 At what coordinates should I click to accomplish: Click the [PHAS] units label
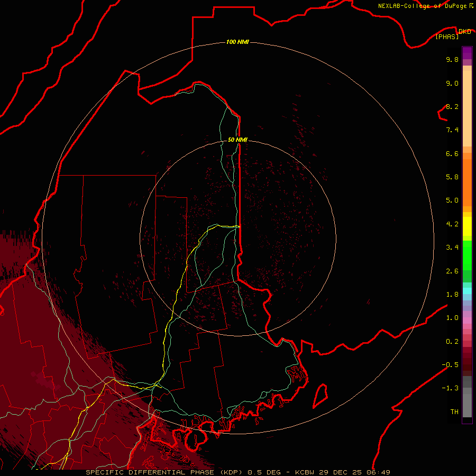pos(447,36)
